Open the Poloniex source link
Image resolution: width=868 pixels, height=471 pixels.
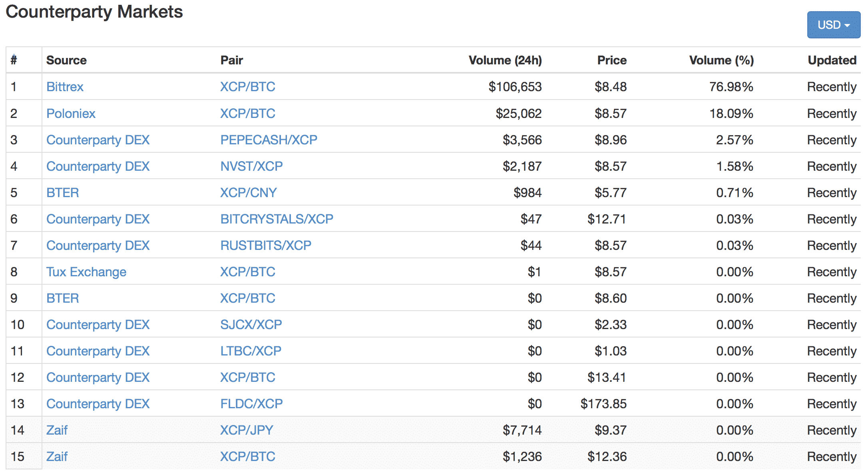point(71,114)
